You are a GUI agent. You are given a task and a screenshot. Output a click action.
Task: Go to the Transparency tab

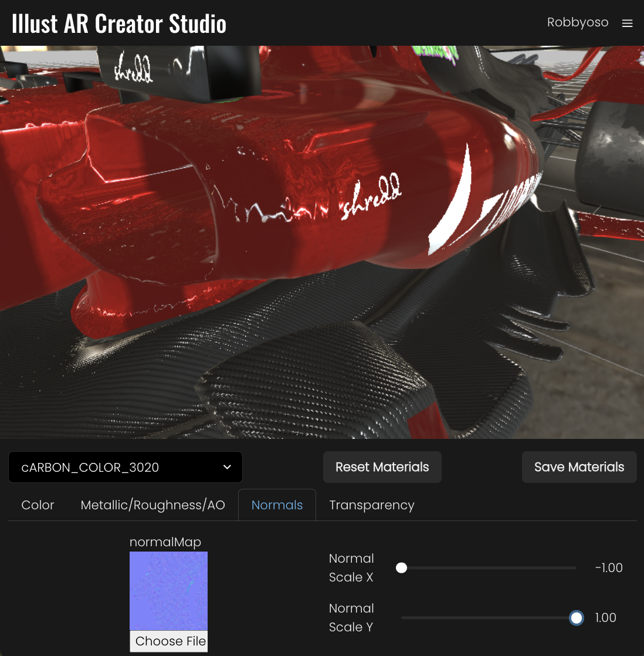point(371,505)
